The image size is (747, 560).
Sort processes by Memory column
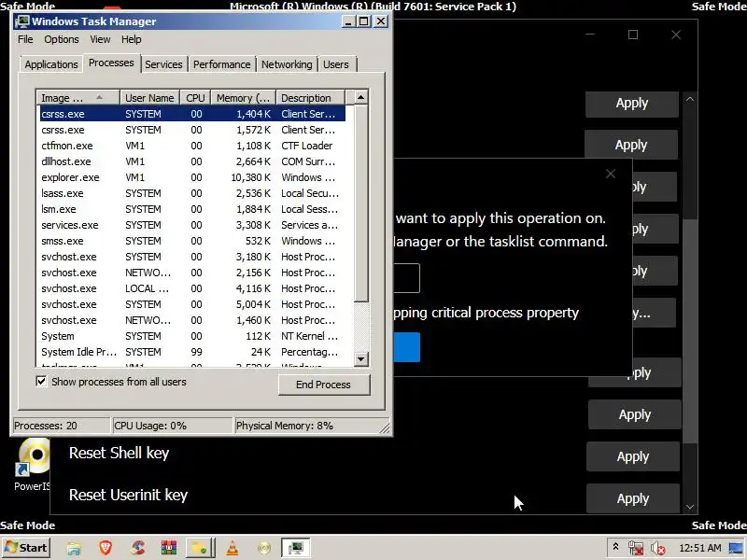[244, 98]
